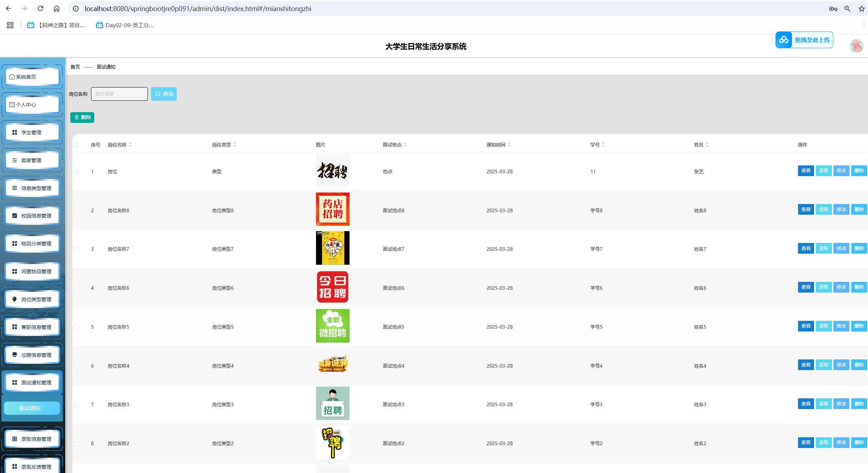Click the cloud upload icon
868x473 pixels.
[x=784, y=40]
